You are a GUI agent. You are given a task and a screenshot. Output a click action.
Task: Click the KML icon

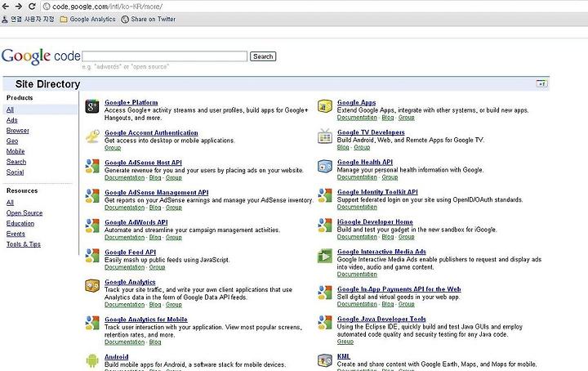(325, 360)
